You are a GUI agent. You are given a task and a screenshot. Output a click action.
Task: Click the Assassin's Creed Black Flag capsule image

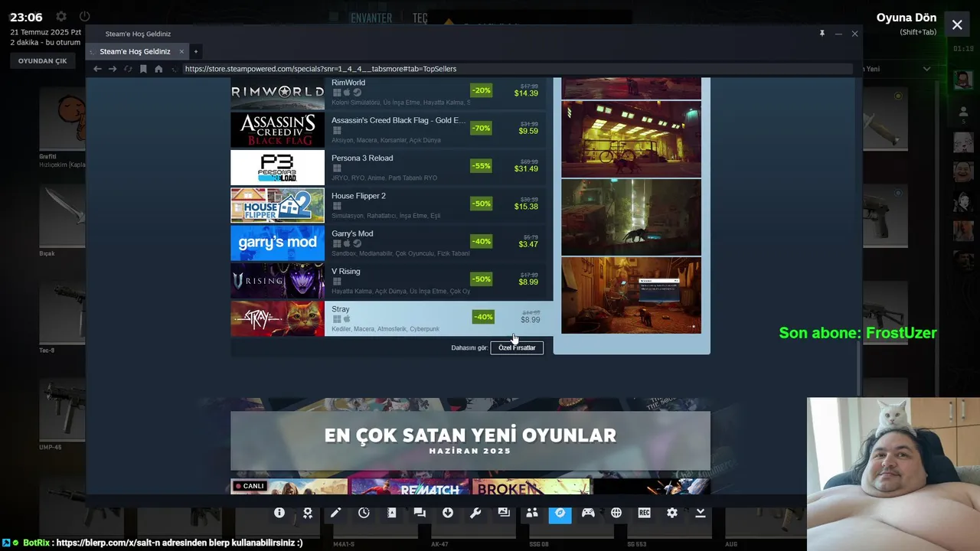[x=277, y=129]
